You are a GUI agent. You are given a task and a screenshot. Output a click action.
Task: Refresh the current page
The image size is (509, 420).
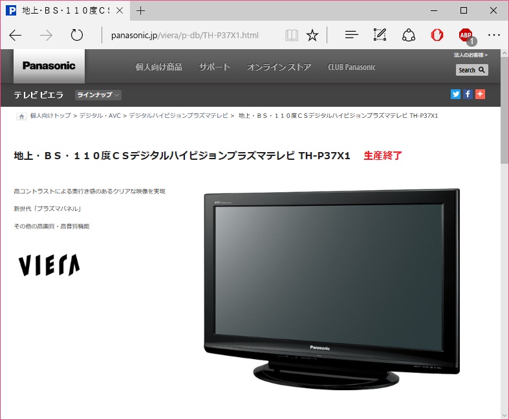coord(77,35)
